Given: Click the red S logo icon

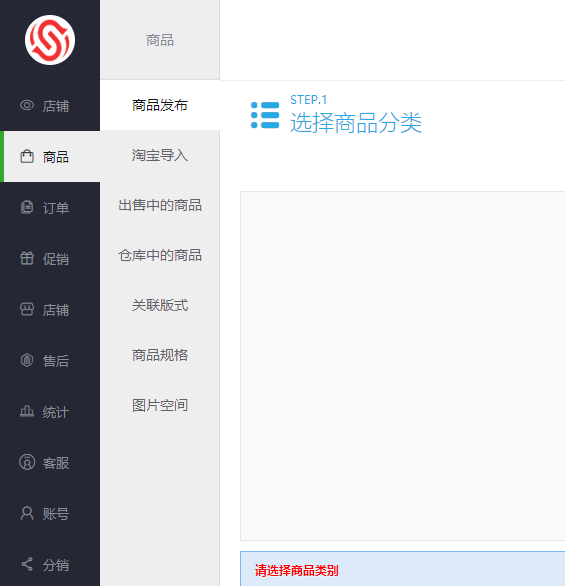Looking at the screenshot, I should click(x=50, y=40).
